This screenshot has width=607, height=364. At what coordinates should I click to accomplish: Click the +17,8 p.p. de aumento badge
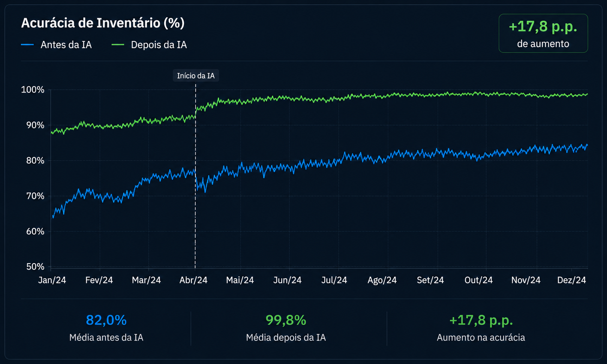(543, 33)
